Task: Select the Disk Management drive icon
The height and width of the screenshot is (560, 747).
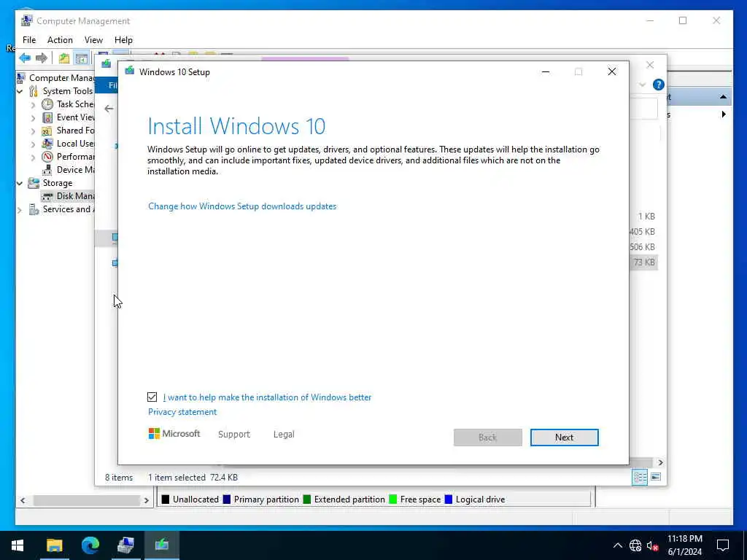Action: (x=47, y=196)
